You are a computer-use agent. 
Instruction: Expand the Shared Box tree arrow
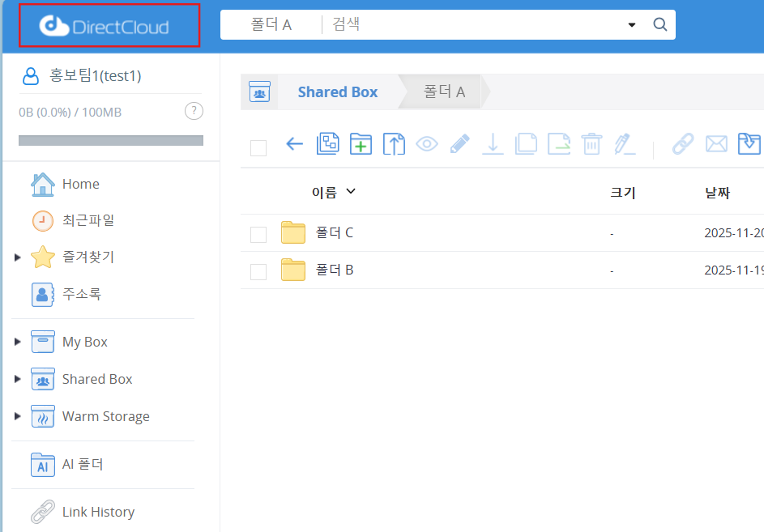[18, 380]
